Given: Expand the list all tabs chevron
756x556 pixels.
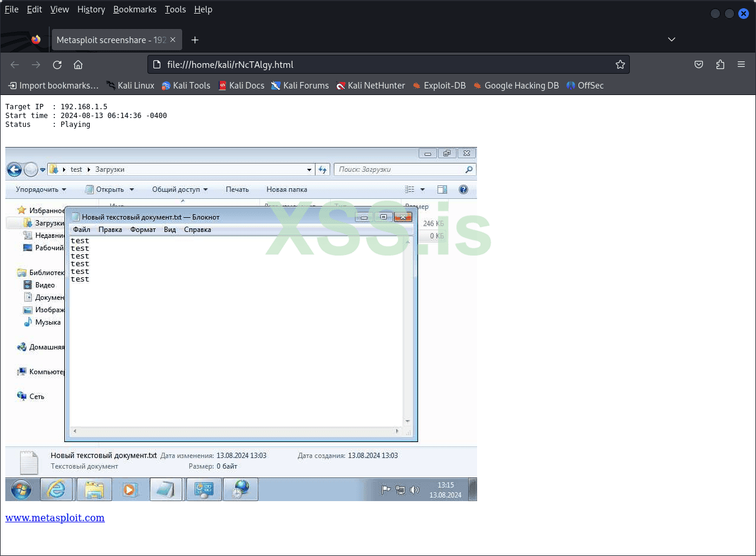Looking at the screenshot, I should tap(671, 39).
